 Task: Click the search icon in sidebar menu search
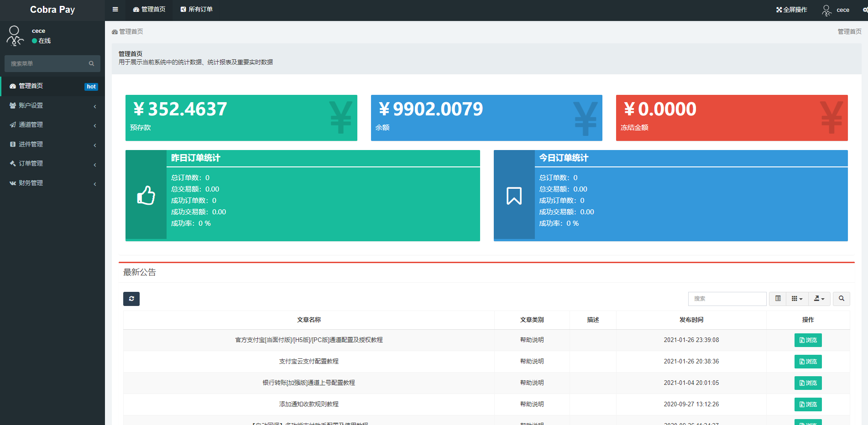pos(91,64)
